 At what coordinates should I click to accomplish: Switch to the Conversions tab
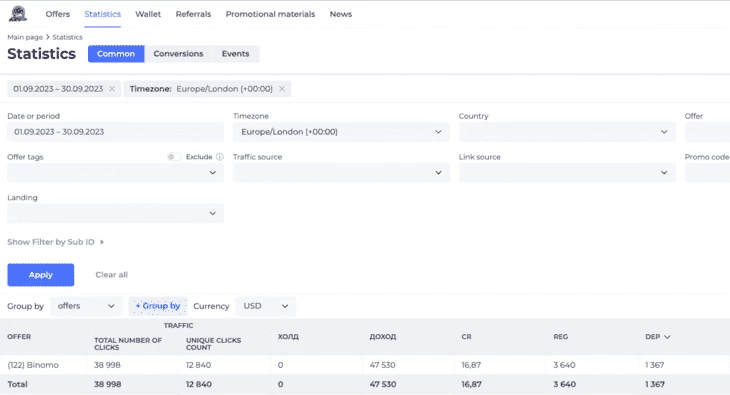(178, 54)
